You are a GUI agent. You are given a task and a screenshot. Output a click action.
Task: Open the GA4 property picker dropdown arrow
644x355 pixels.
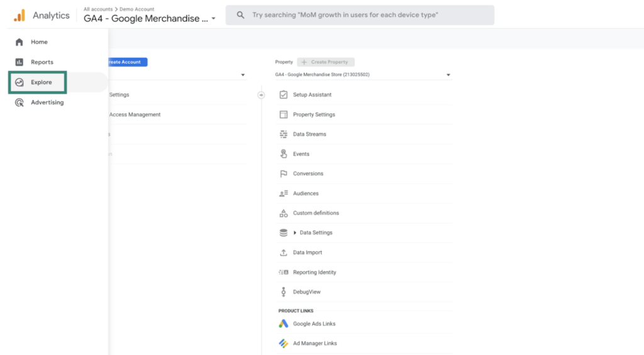point(214,18)
